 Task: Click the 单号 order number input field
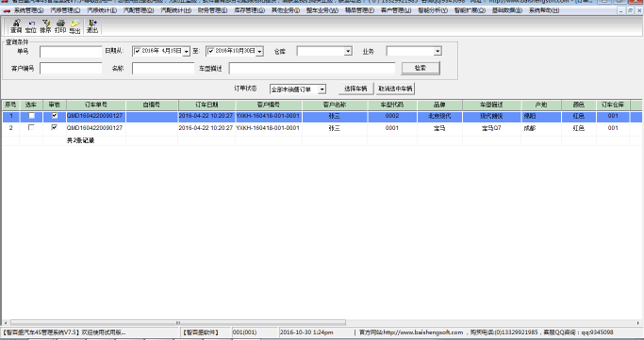71,52
